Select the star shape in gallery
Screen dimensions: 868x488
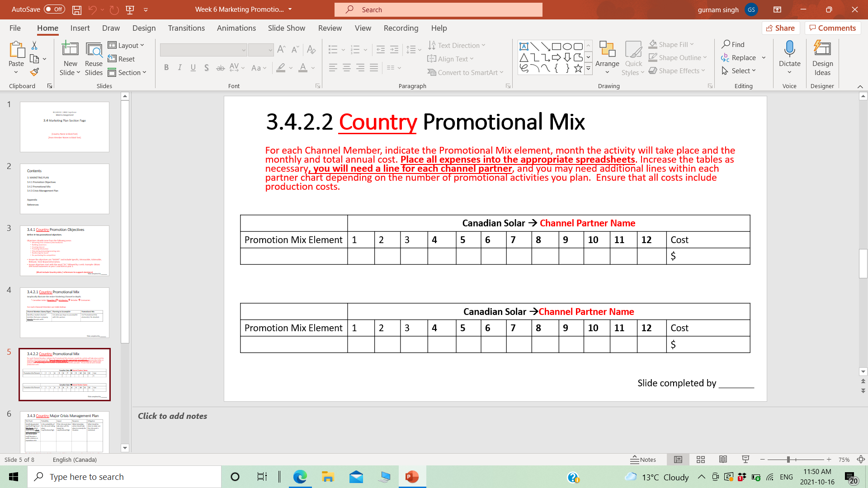coord(578,68)
